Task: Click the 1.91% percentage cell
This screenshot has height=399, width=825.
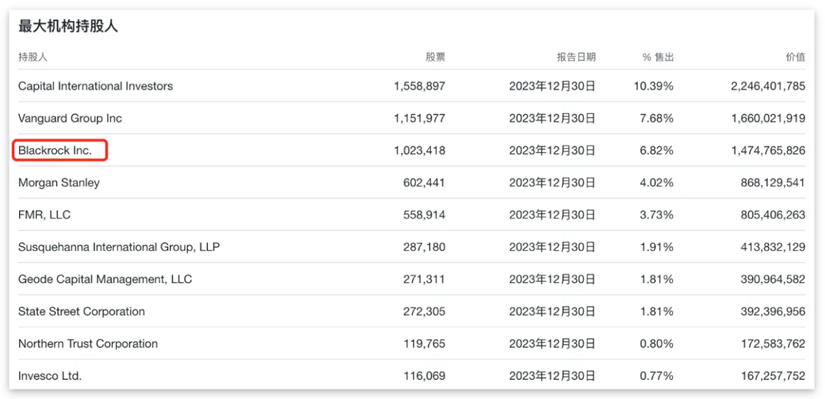Action: click(657, 247)
